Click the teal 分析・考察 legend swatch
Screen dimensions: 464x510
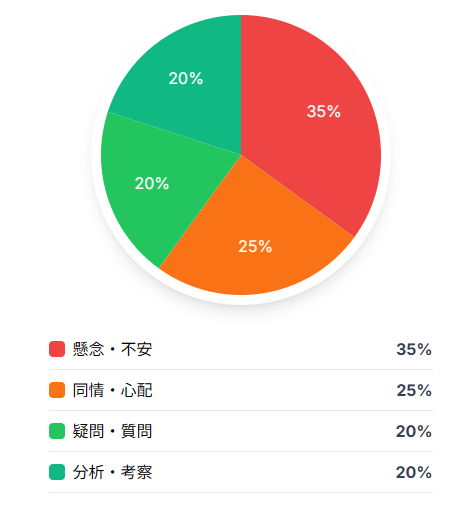[x=57, y=472]
